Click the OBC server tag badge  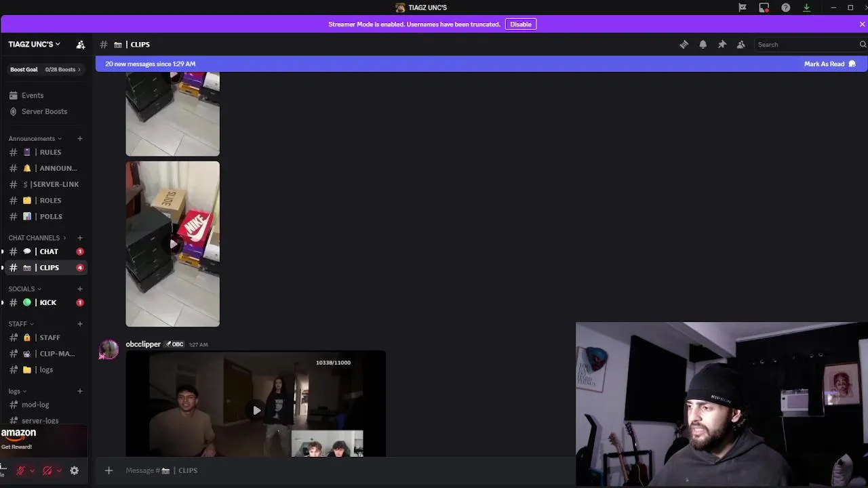coord(174,344)
